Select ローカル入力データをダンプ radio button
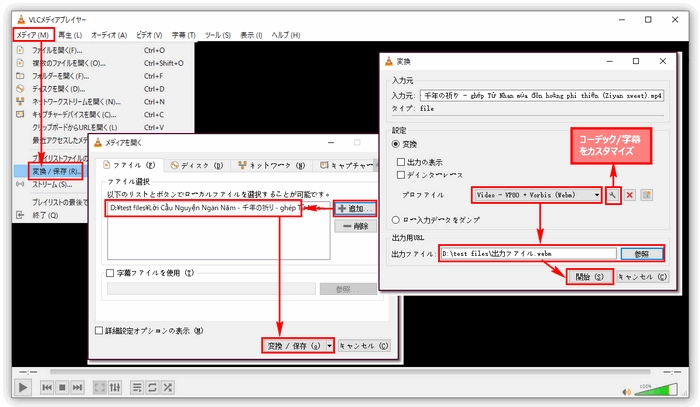This screenshot has height=407, width=700. (396, 220)
